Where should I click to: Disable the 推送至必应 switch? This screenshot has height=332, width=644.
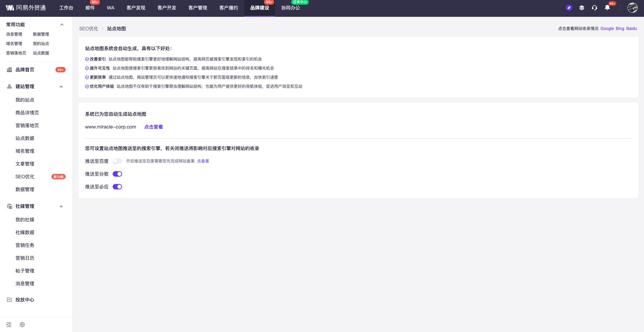click(117, 187)
